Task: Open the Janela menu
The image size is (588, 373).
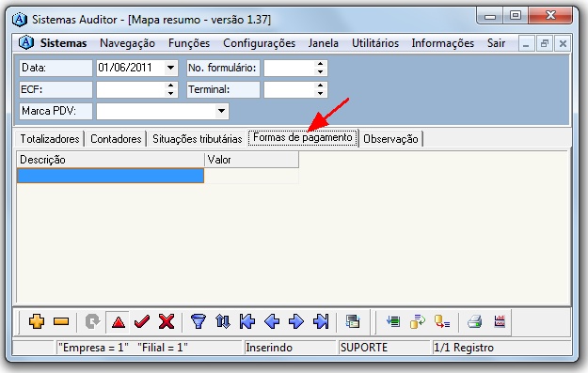Action: click(x=324, y=43)
